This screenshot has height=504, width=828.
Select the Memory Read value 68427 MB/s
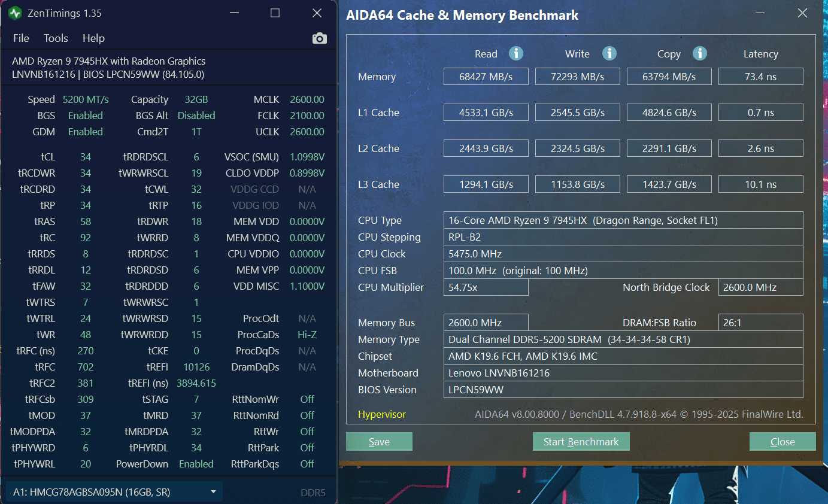[x=486, y=77]
